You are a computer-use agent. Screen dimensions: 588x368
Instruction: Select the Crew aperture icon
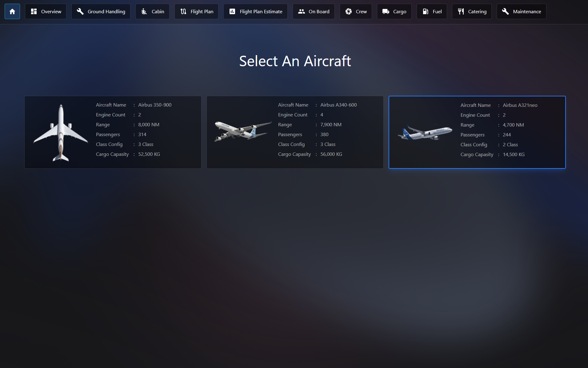pos(349,11)
